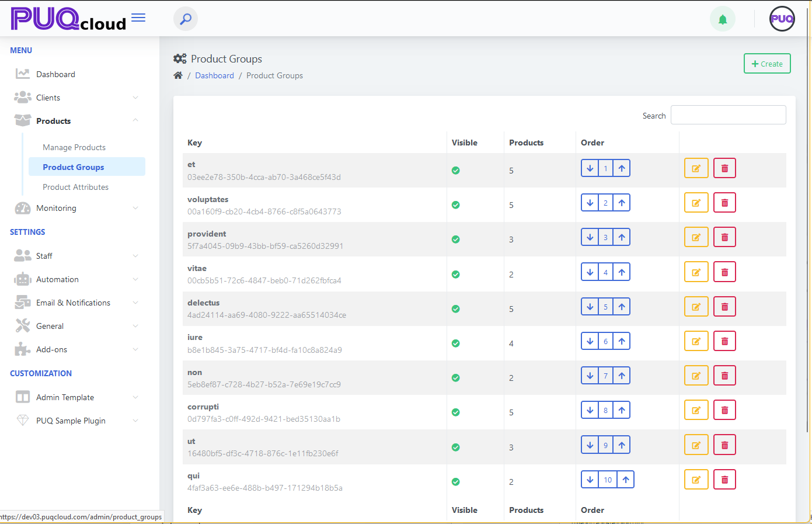This screenshot has height=524, width=812.
Task: Click order number 5 for 'delectus'
Action: pyautogui.click(x=606, y=307)
